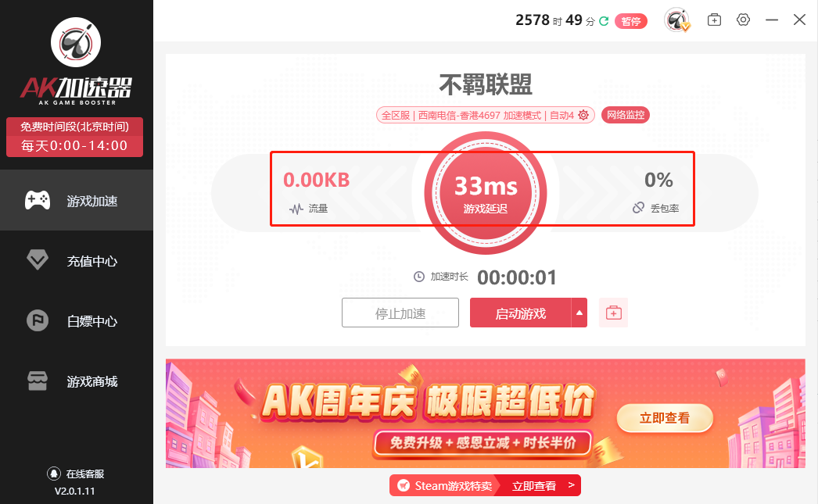Select the 游戏加速 sidebar tab
Viewport: 818px width, 504px height.
pyautogui.click(x=77, y=200)
